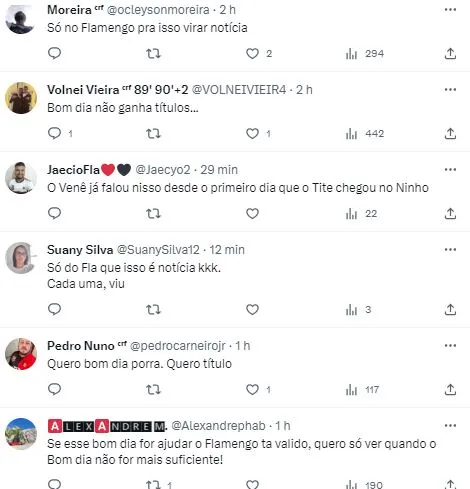Open Suany Silva's profile picture
This screenshot has height=489, width=470.
21,258
